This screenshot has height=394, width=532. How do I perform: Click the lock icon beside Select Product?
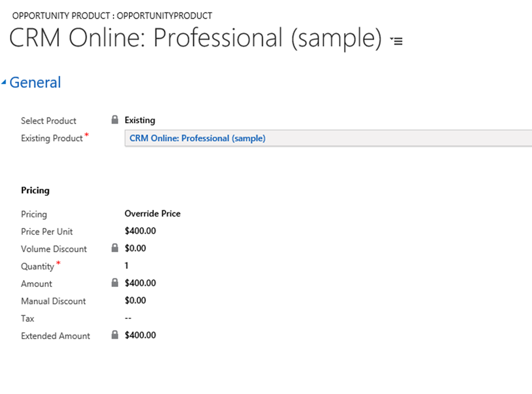point(115,120)
